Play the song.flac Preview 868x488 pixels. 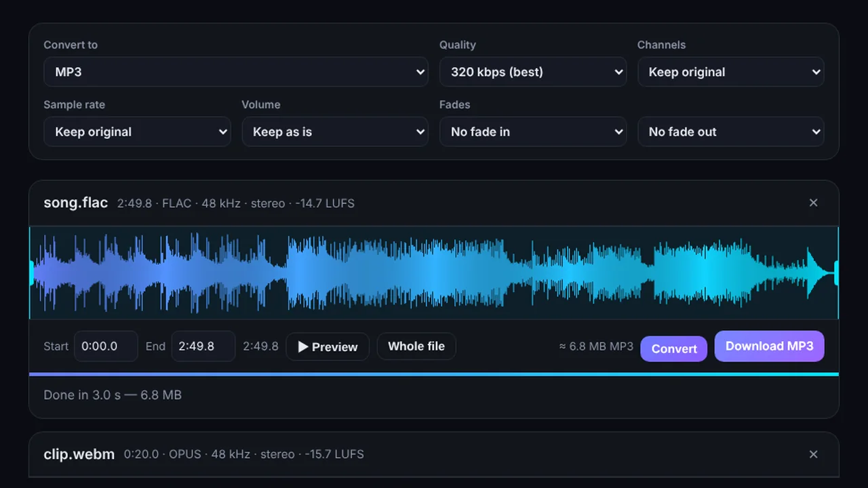click(328, 346)
